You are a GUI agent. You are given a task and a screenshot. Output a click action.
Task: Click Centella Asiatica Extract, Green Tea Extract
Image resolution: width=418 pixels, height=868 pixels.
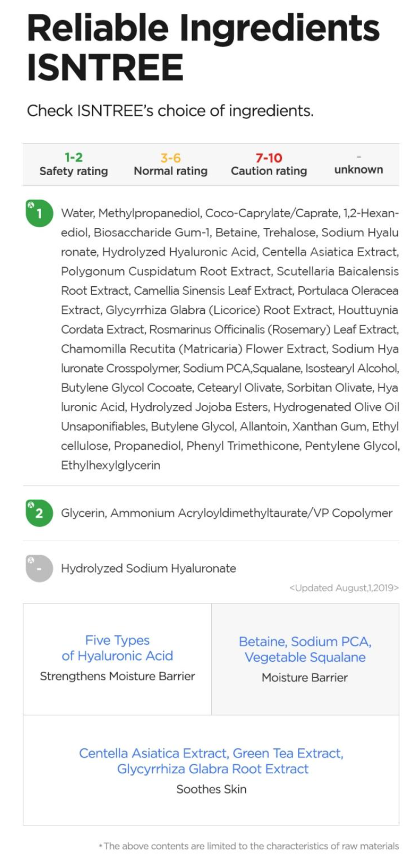pyautogui.click(x=211, y=753)
